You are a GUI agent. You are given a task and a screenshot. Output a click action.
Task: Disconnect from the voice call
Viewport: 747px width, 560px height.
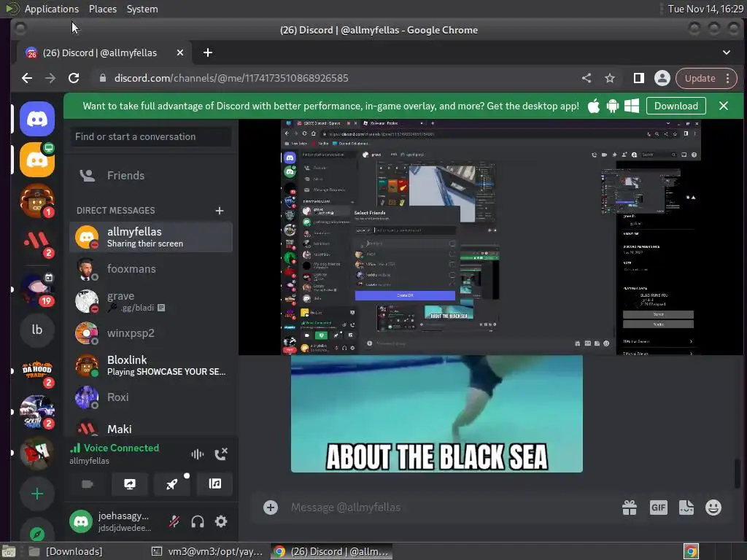221,454
